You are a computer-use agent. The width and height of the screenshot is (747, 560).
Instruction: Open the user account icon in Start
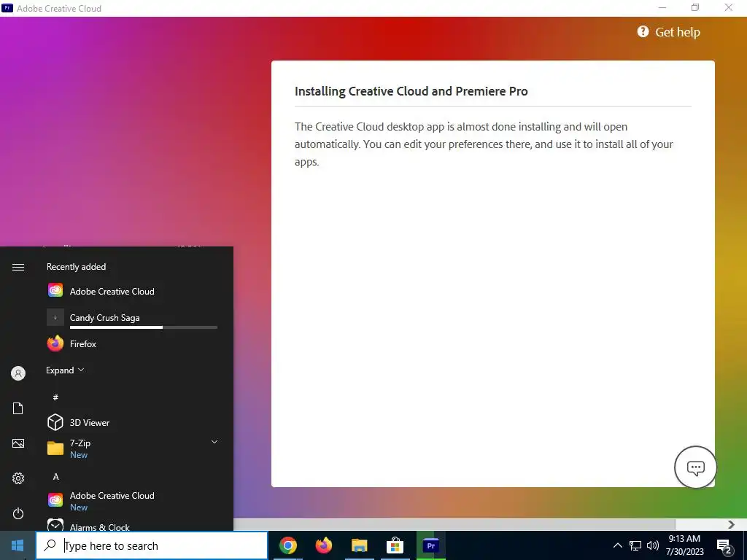pos(18,373)
